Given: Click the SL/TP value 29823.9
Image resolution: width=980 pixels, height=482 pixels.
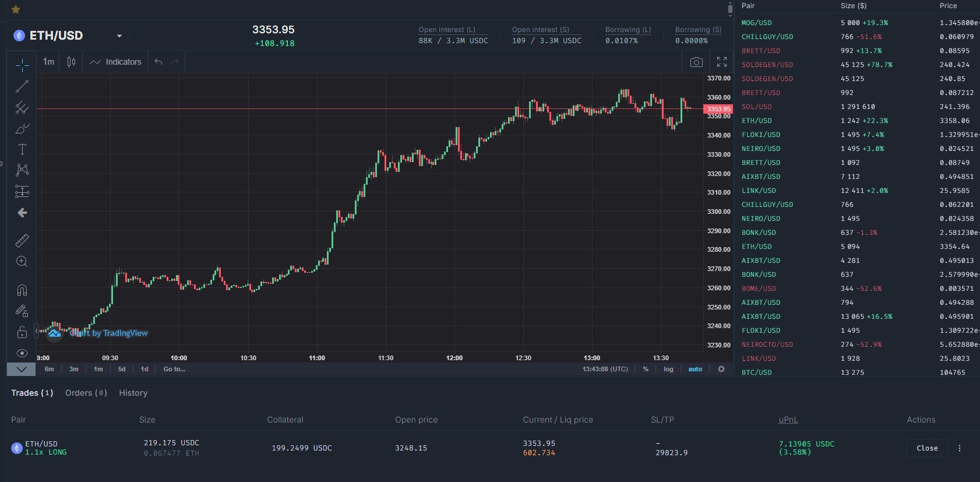Looking at the screenshot, I should [671, 452].
